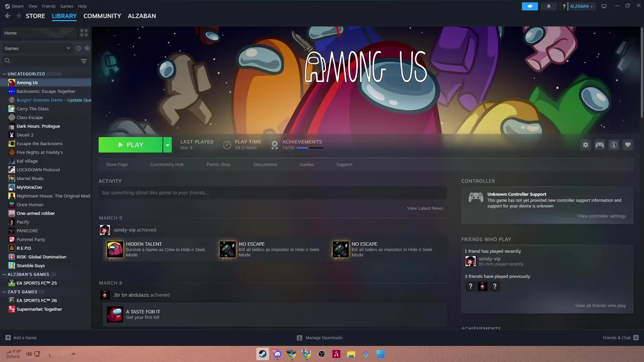Show ready-to-play games only
The height and width of the screenshot is (362, 644).
[x=87, y=48]
